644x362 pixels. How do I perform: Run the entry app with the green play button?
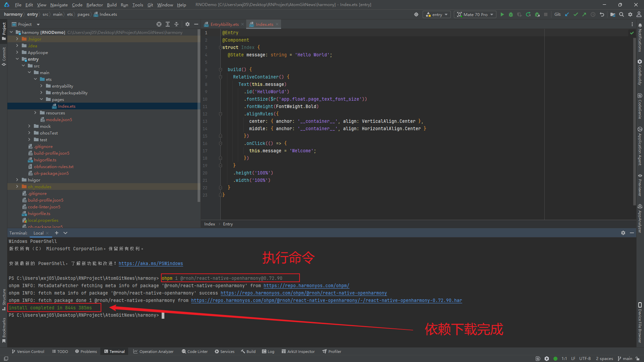(x=502, y=14)
